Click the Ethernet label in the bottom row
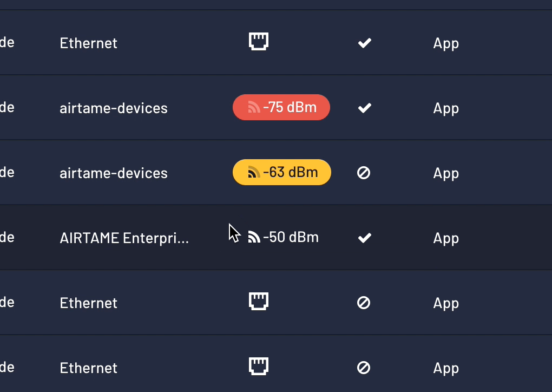The height and width of the screenshot is (392, 552). coord(89,368)
